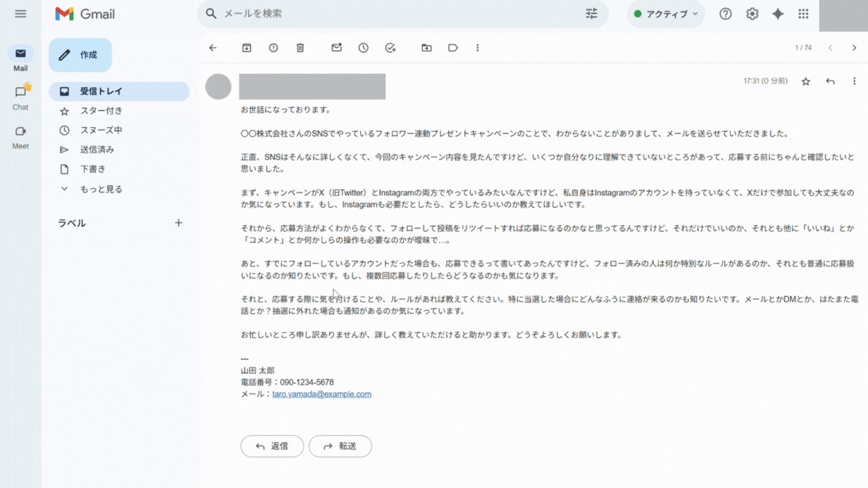Open Settings gear icon
This screenshot has height=488, width=868.
click(752, 14)
